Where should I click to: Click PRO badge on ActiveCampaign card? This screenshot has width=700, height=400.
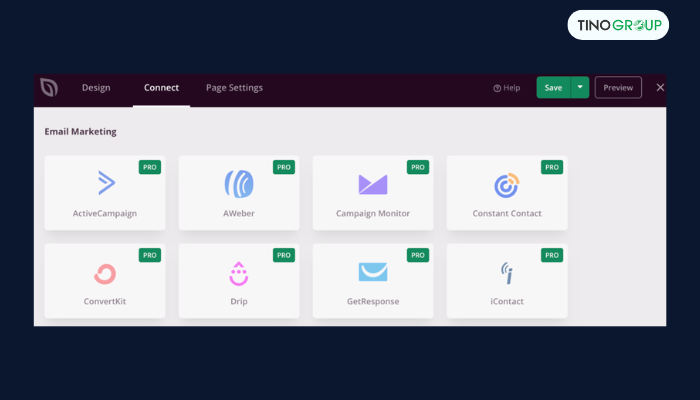(x=150, y=167)
